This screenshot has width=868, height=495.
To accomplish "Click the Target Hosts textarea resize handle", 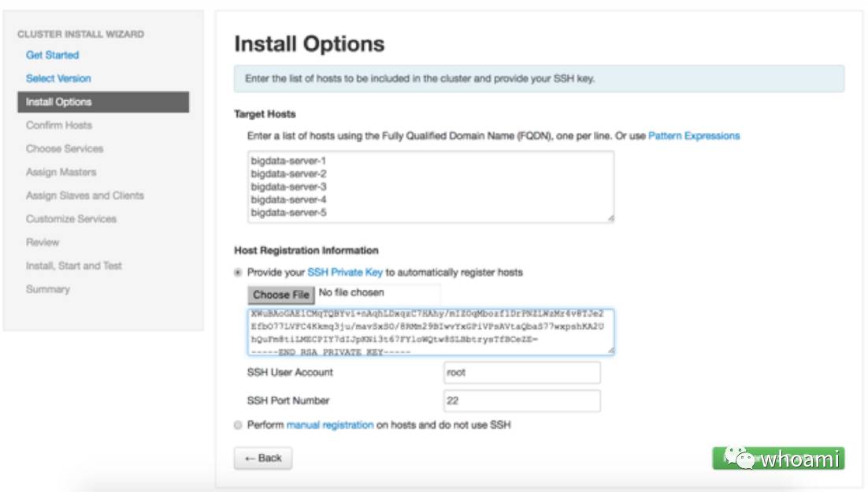I will coord(610,218).
